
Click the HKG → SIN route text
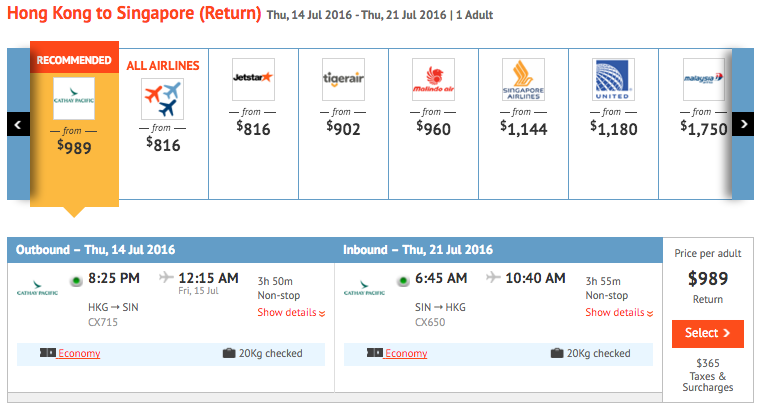pyautogui.click(x=113, y=307)
